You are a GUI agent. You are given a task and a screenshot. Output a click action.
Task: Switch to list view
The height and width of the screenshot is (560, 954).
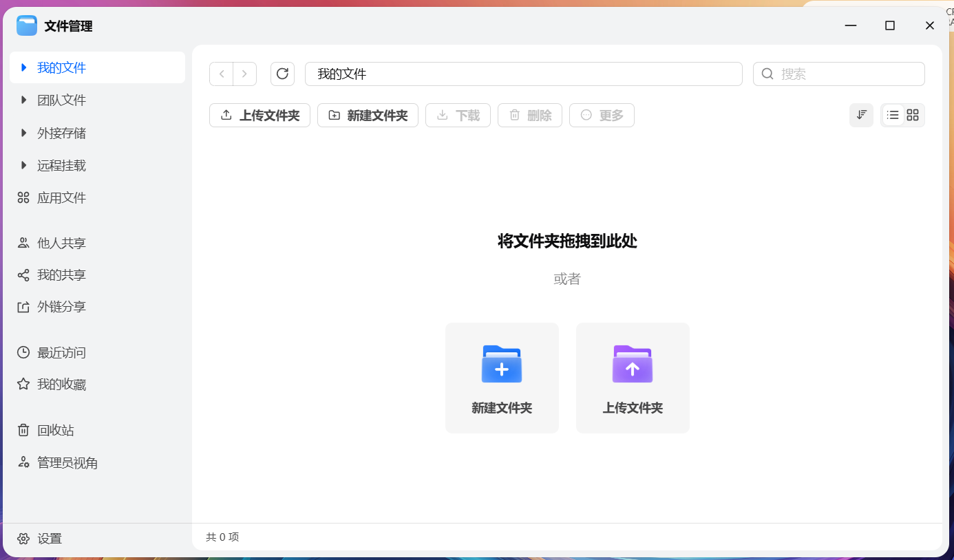[893, 115]
